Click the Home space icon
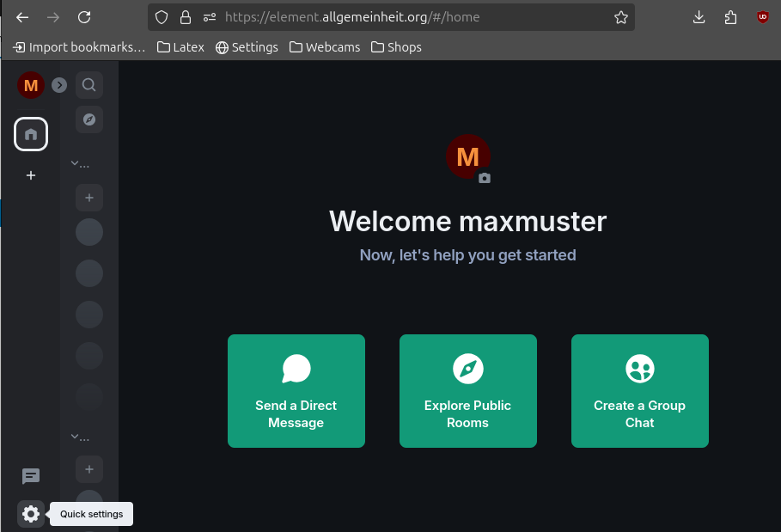 pos(31,134)
